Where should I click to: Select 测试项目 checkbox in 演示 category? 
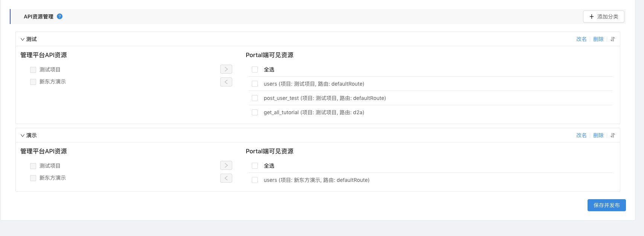tap(33, 166)
